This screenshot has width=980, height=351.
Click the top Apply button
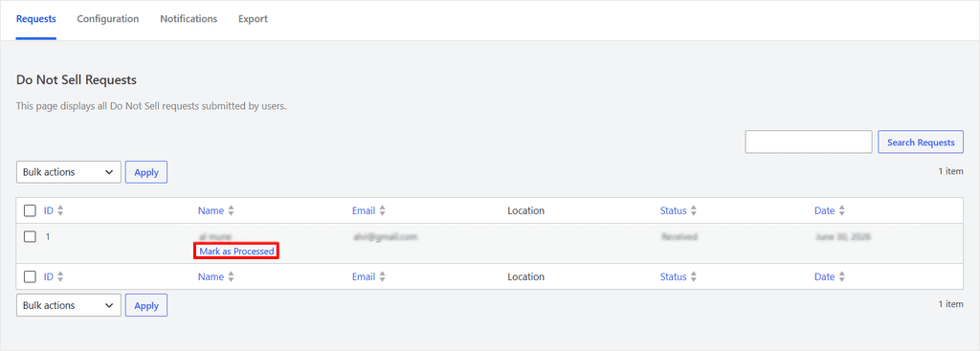146,172
